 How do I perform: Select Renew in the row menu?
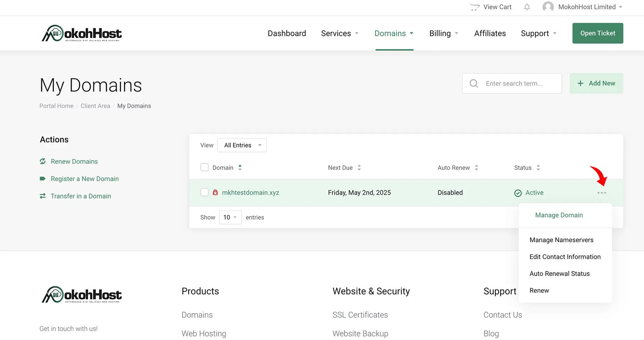[x=539, y=291]
